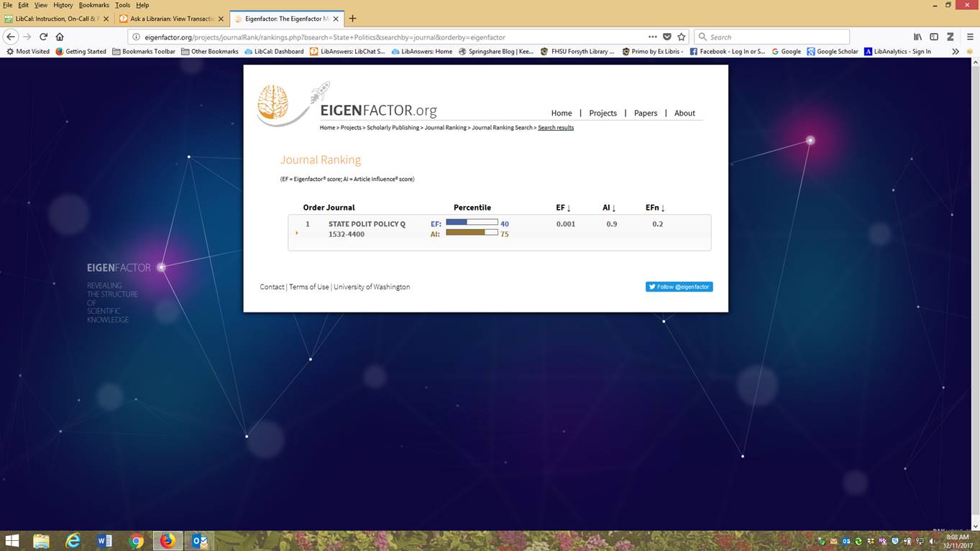980x551 pixels.
Task: Open Most Visited bookmark
Action: pos(27,52)
